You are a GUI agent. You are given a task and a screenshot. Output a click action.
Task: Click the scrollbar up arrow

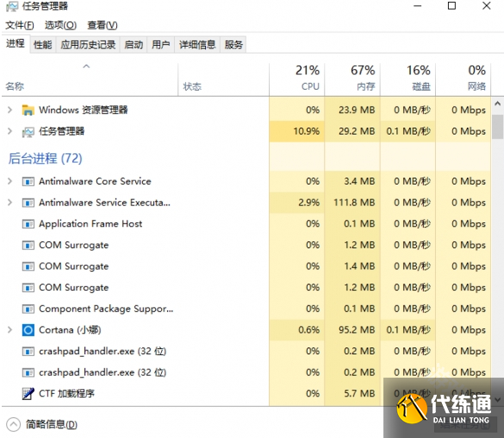tap(498, 103)
